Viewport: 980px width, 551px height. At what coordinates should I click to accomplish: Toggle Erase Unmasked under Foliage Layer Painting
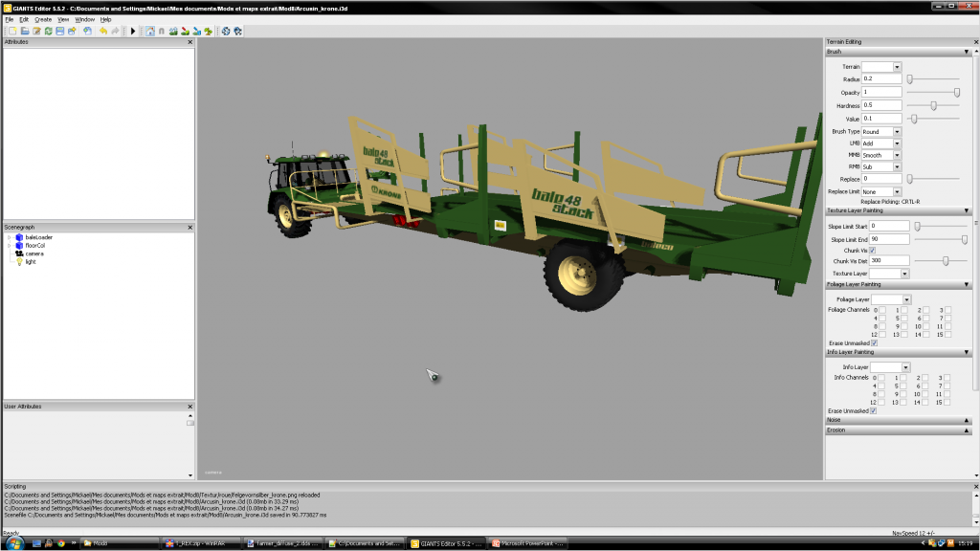[875, 343]
